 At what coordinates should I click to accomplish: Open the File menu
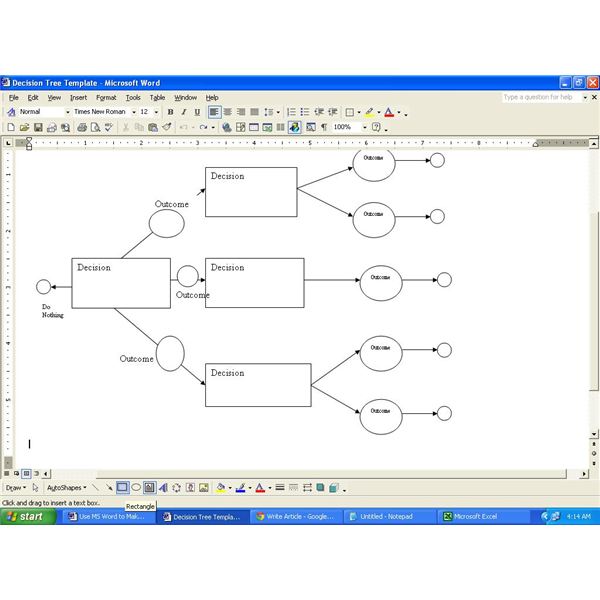pyautogui.click(x=14, y=98)
